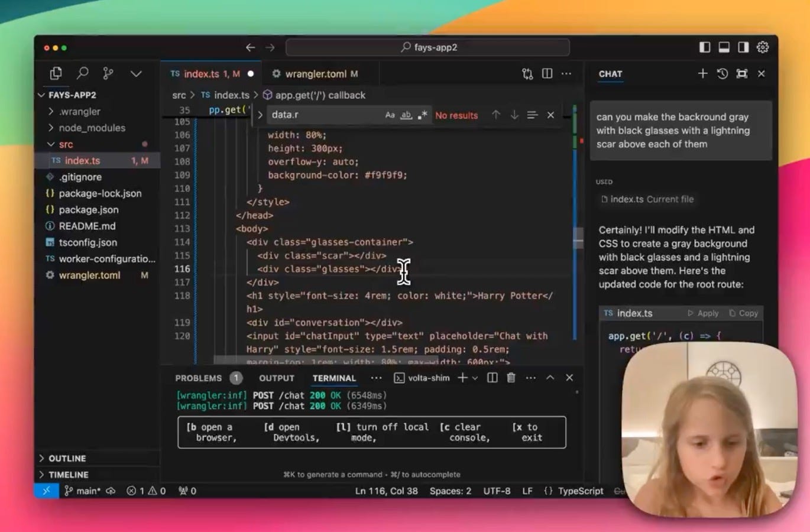Maximize panel with up chevron
The height and width of the screenshot is (532, 810).
(x=550, y=378)
